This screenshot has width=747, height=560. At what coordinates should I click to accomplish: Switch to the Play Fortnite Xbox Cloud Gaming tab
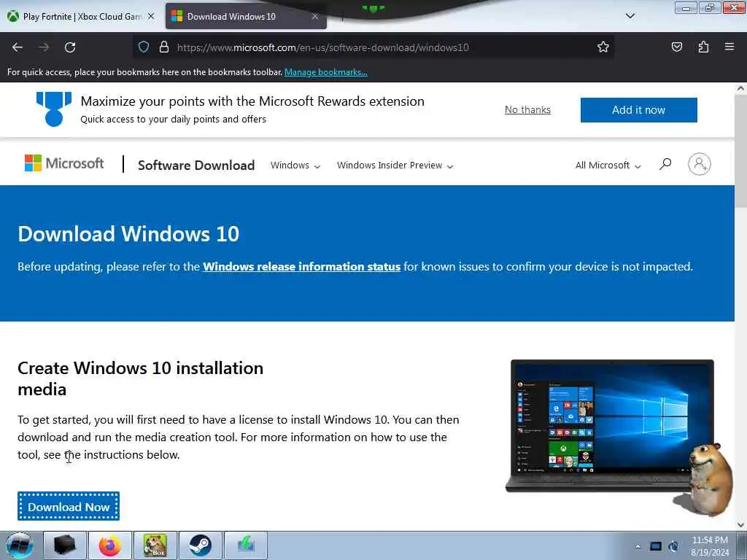[82, 16]
